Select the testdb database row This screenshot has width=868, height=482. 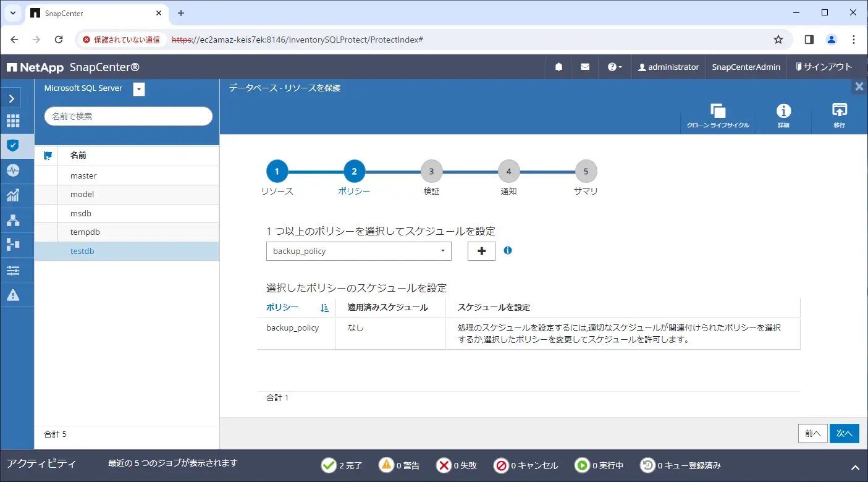[127, 251]
